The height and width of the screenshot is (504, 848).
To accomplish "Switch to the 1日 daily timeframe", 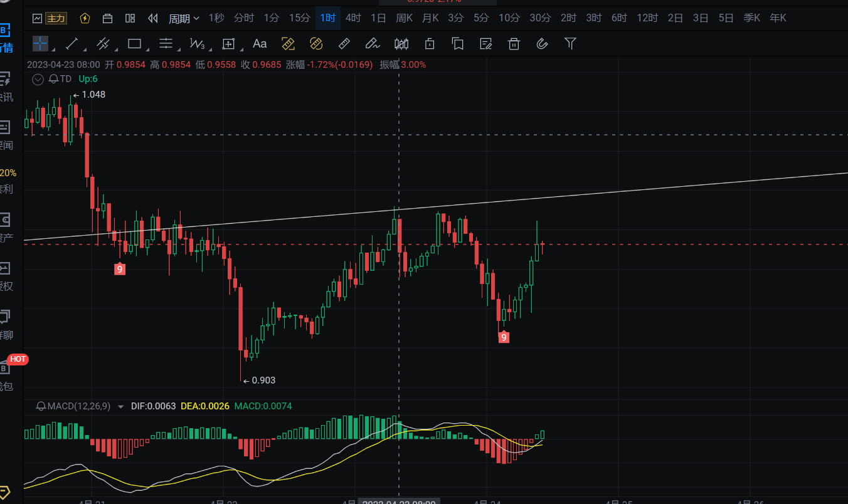I will pyautogui.click(x=378, y=18).
